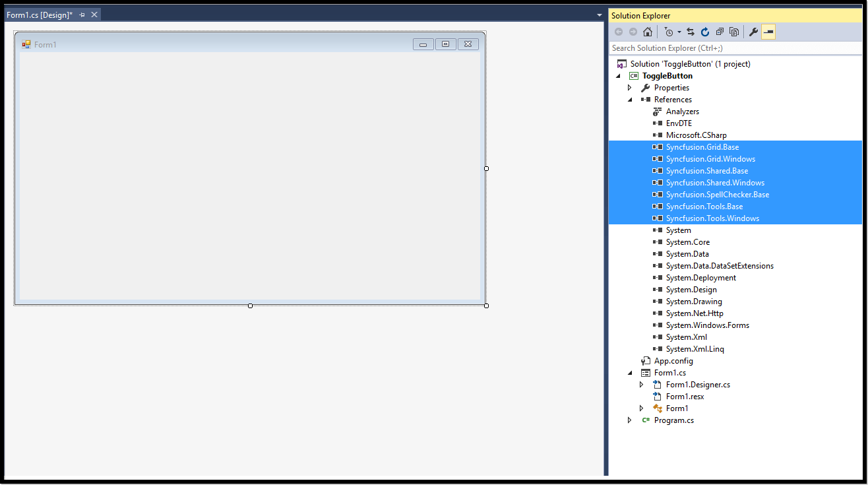868x485 pixels.
Task: Click the Back navigation icon
Action: [x=619, y=31]
